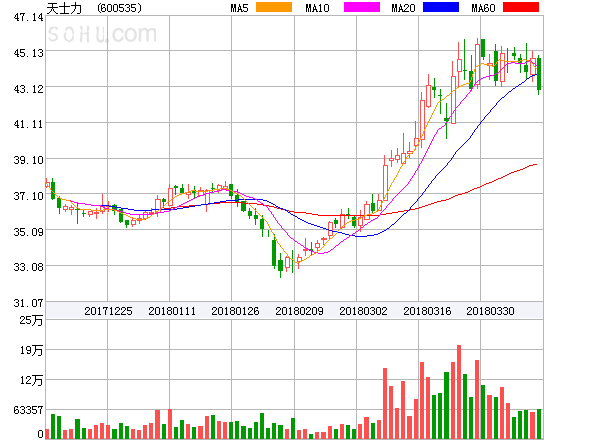The width and height of the screenshot is (600, 440).
Task: Click the 12万 volume axis label
Action: 31,380
